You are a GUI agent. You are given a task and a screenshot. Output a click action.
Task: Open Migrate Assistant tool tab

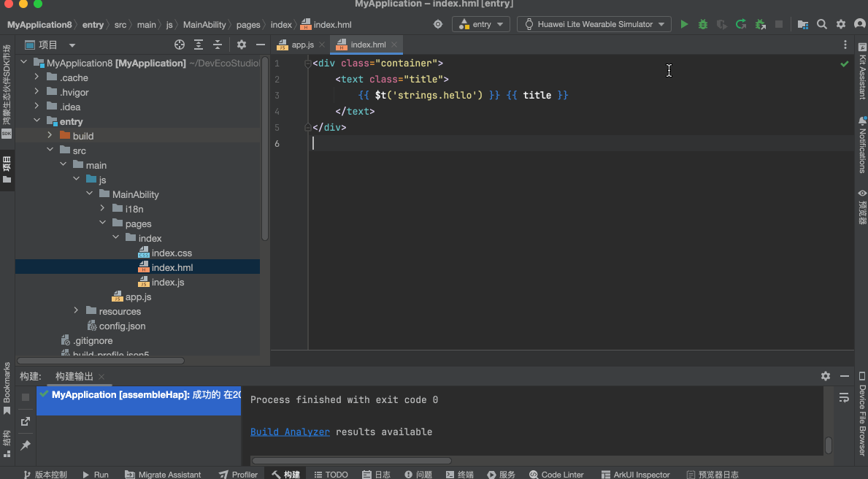(x=164, y=475)
